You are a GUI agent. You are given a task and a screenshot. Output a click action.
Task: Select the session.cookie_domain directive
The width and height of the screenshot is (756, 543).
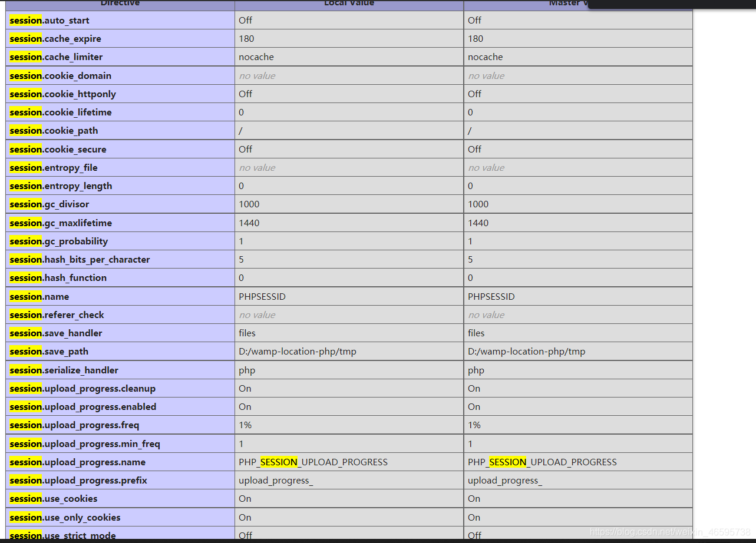pos(60,76)
